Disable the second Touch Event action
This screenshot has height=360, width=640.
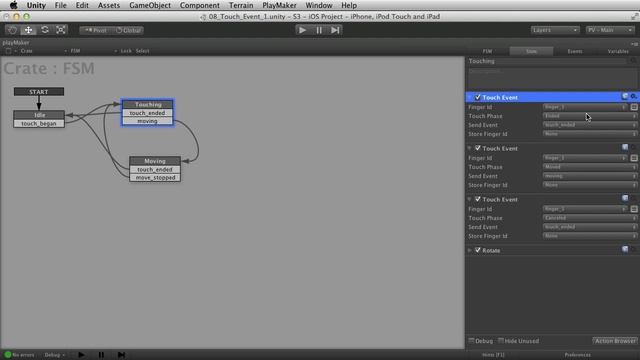478,148
